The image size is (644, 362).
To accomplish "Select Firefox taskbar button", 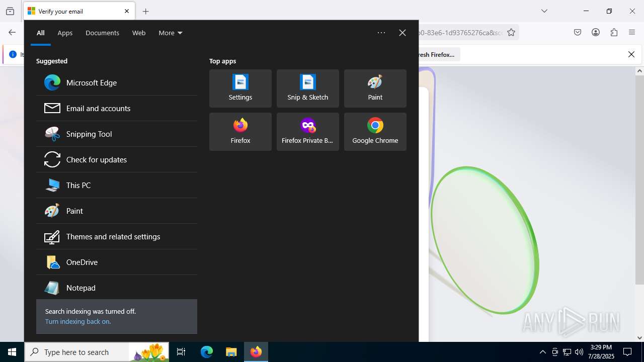I will point(256,352).
